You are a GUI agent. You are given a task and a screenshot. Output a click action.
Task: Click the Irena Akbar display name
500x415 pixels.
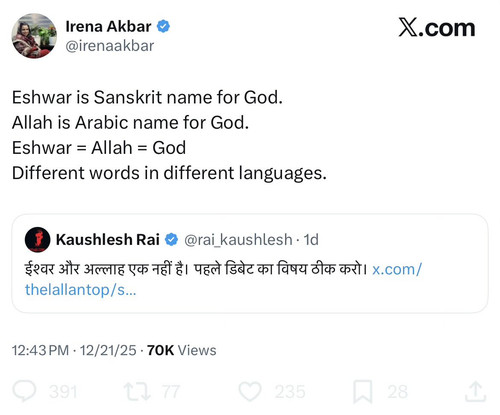pos(108,27)
